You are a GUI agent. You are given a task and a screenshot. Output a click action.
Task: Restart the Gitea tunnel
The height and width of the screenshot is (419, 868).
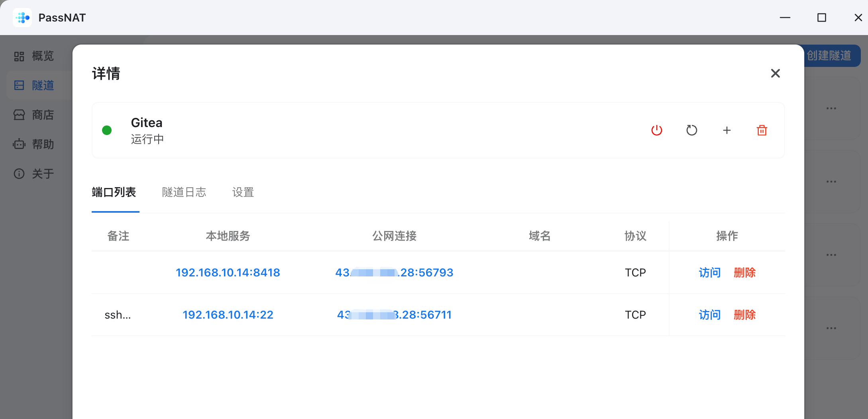point(691,130)
